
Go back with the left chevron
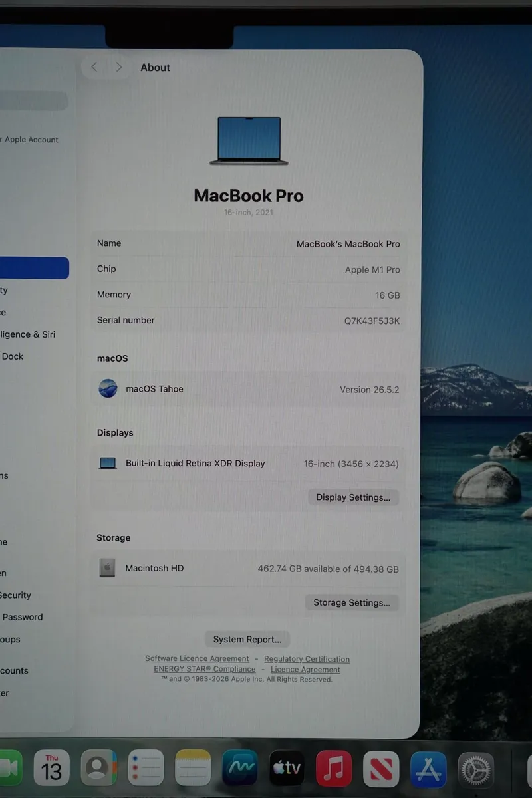(94, 67)
